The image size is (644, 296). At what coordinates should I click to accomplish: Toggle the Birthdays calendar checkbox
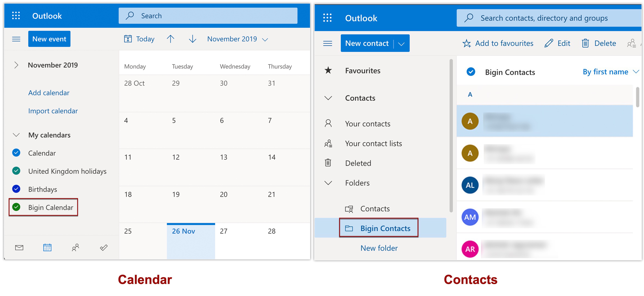[x=16, y=189]
